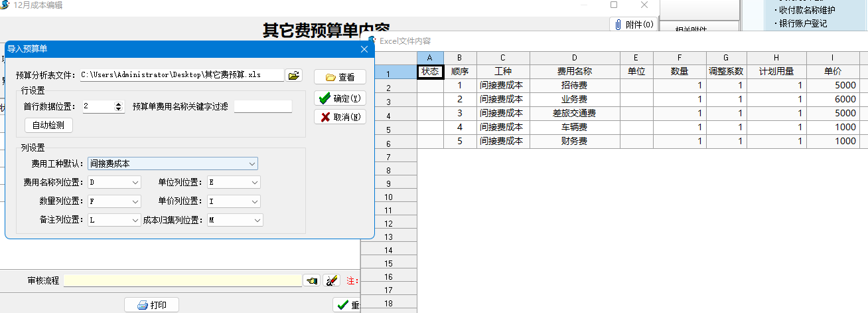
Task: Click the pointing hand icon beside 审核流程
Action: (x=311, y=281)
